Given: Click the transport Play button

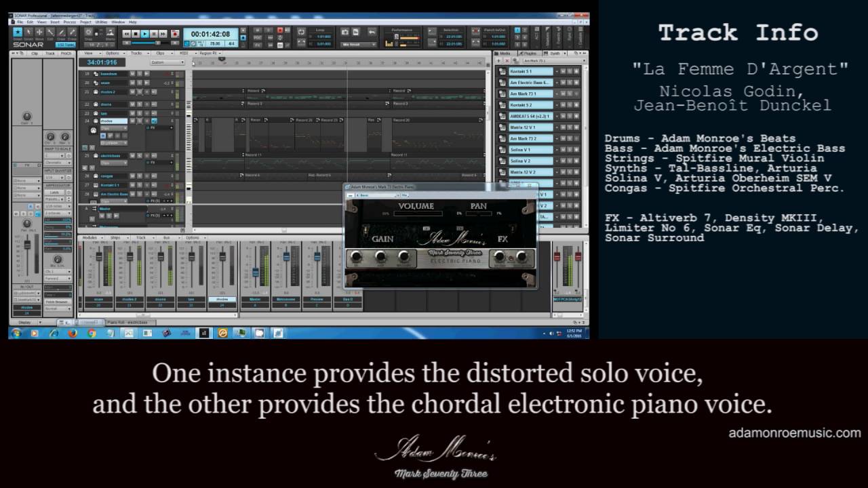Looking at the screenshot, I should pyautogui.click(x=144, y=34).
